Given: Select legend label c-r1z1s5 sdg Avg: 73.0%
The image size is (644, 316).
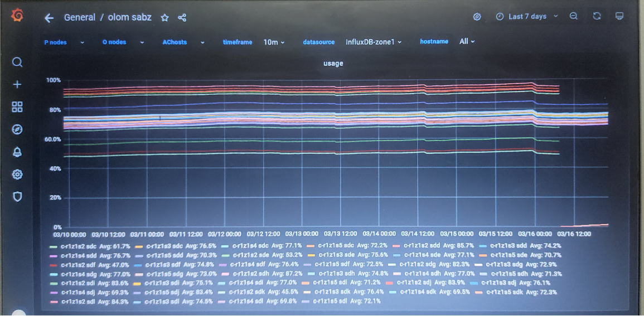Looking at the screenshot, I should coord(181,274).
